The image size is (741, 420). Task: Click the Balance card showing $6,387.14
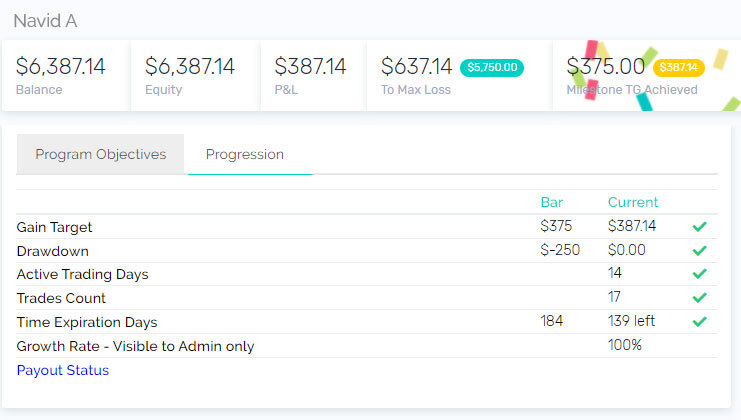[66, 76]
